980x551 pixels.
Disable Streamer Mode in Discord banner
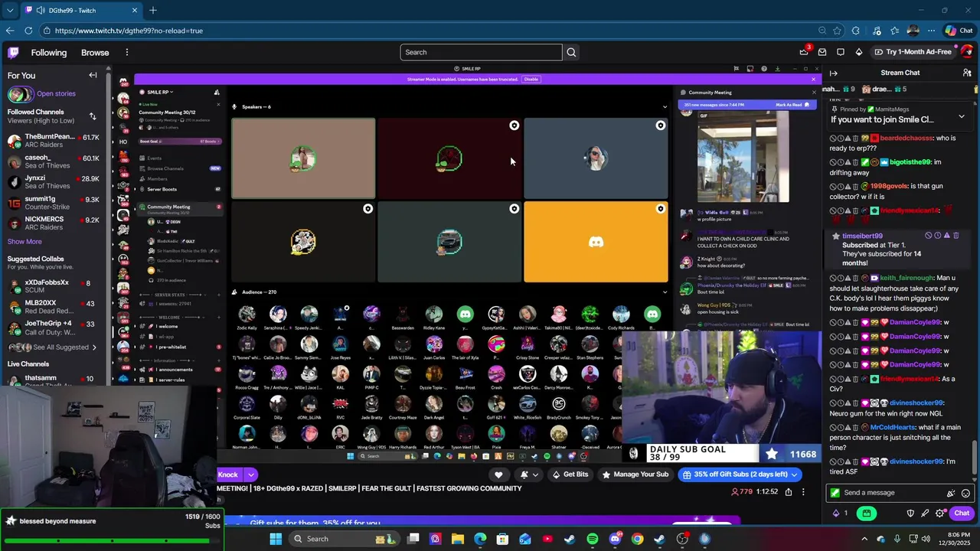(x=531, y=79)
